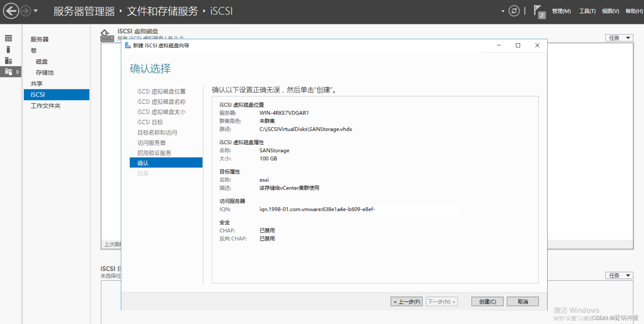The height and width of the screenshot is (324, 644).
Task: Go back with the 上一步(P) button
Action: pyautogui.click(x=406, y=302)
